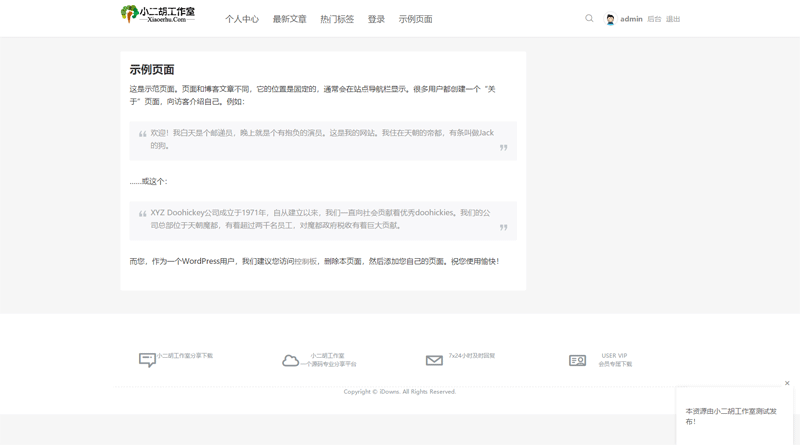The width and height of the screenshot is (800, 445).
Task: Go to 最新文章 in navigation bar
Action: pos(289,19)
